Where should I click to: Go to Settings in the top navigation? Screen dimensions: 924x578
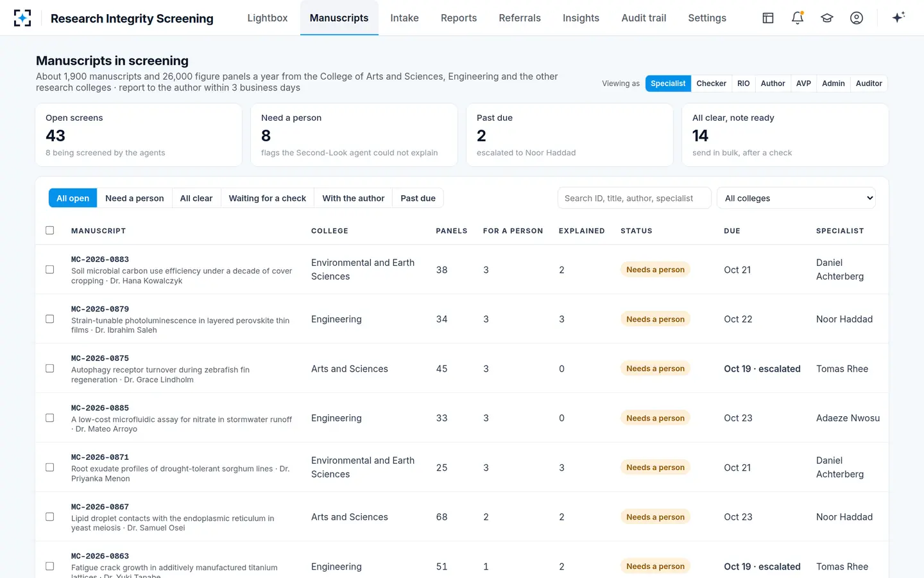[x=707, y=18]
